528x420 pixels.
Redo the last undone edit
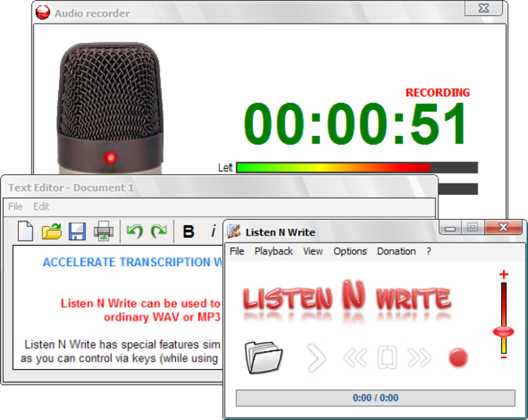tap(159, 232)
